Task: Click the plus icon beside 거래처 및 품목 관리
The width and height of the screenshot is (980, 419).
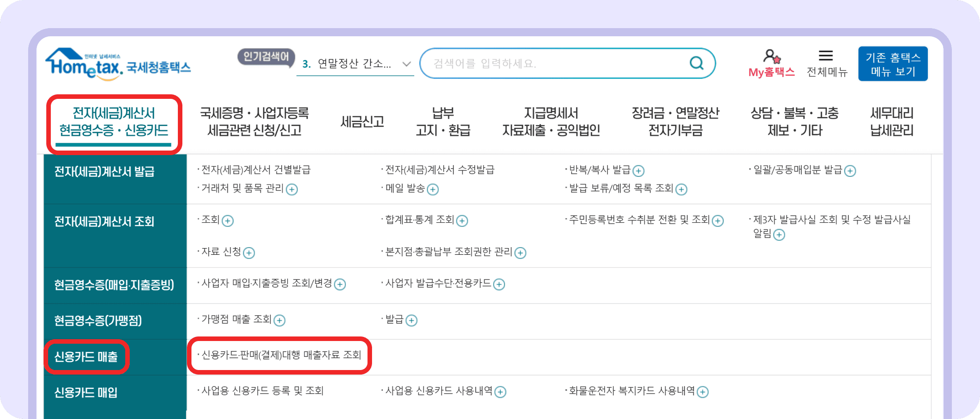Action: pos(292,190)
